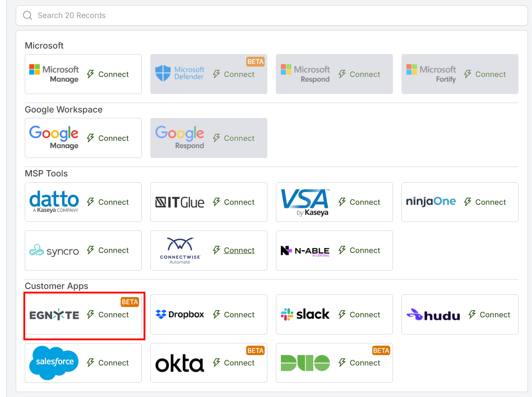This screenshot has height=397, width=532.
Task: Click BETA badge on Okta card
Action: coord(255,351)
